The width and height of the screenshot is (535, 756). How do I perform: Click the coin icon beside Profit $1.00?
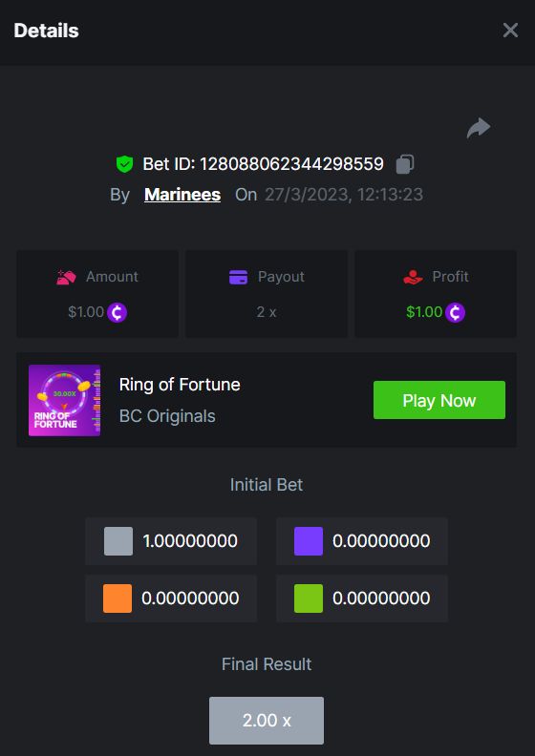click(456, 312)
